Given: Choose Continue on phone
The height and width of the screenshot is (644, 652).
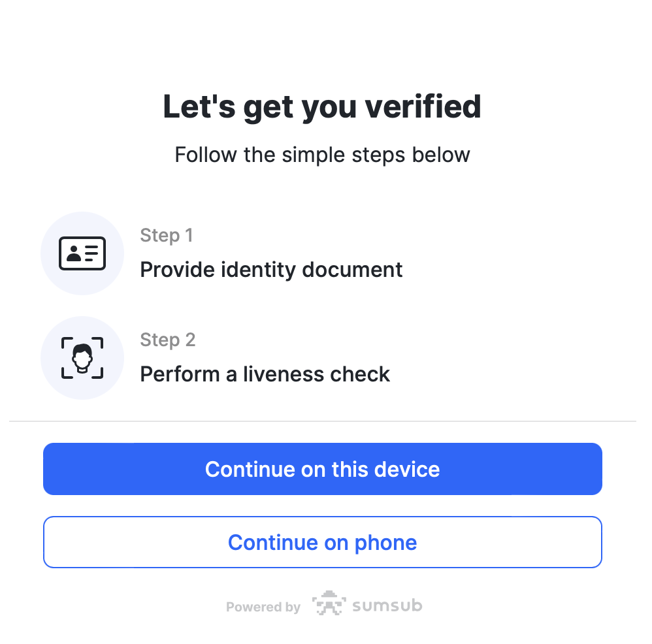Looking at the screenshot, I should [323, 542].
